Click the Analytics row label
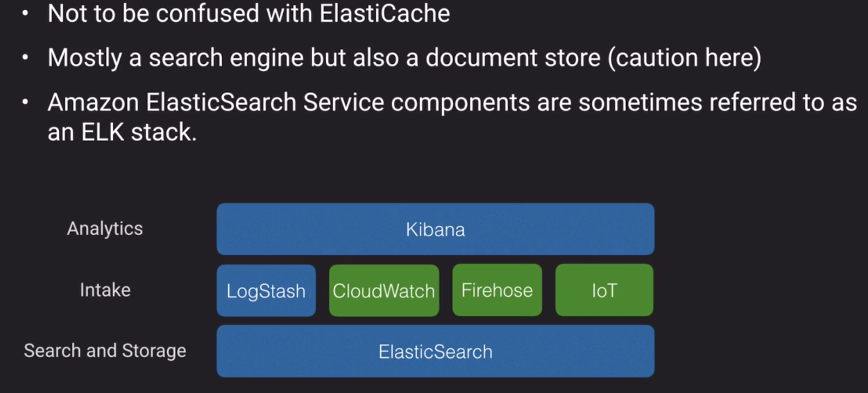Viewport: 868px width, 393px height. pos(105,229)
